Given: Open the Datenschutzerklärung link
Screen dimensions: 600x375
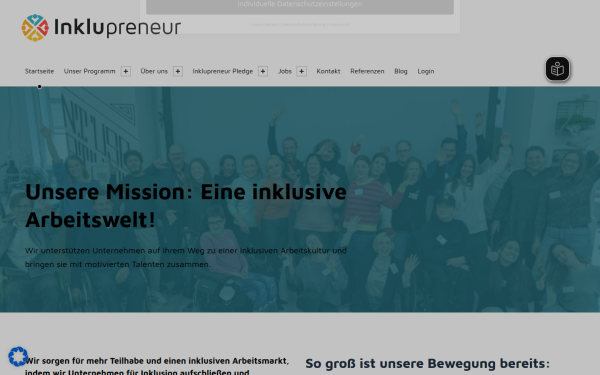Looking at the screenshot, I should [303, 24].
